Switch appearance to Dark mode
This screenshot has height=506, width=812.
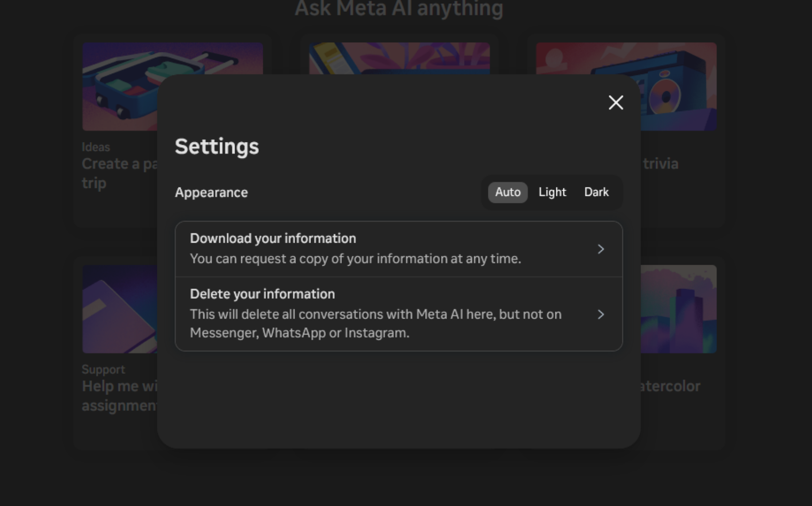596,192
